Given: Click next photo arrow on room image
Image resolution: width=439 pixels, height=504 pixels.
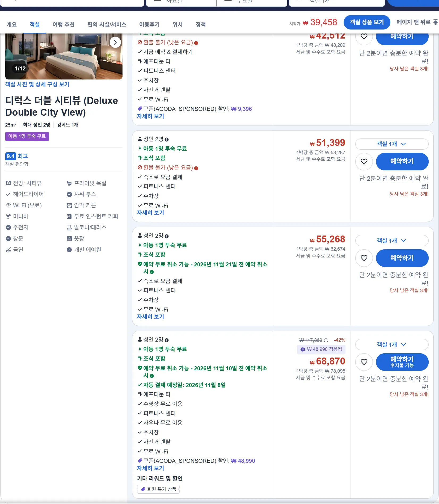Looking at the screenshot, I should 115,42.
